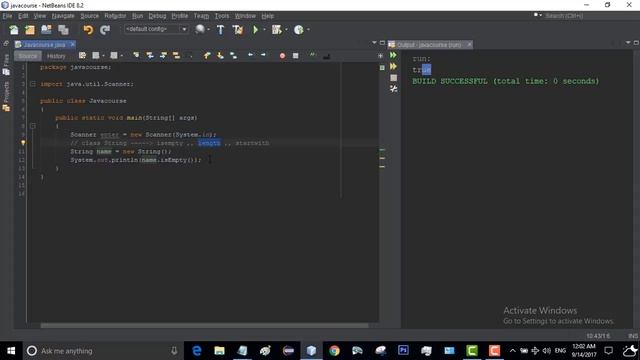Click the Debug Project toolbar icon
Screen dimensions: 640x360
click(277, 29)
